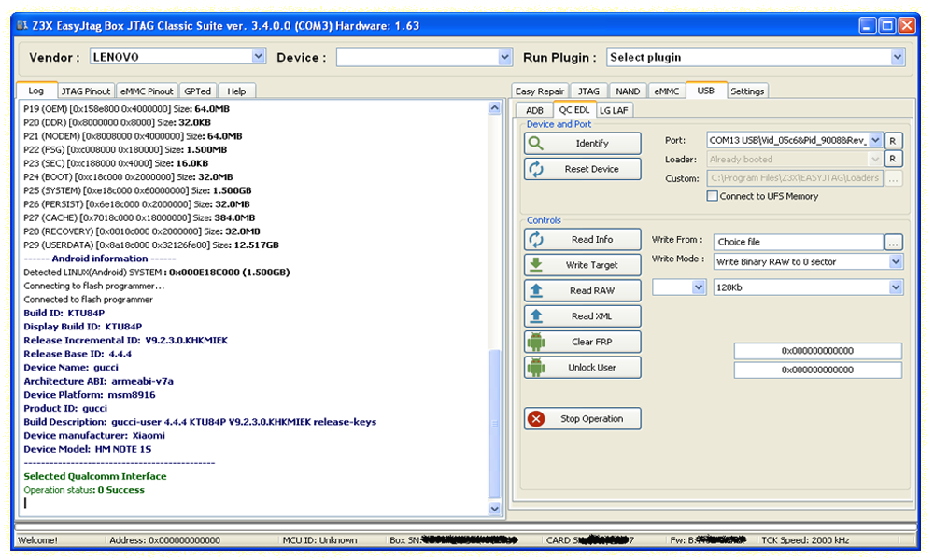Switch to the eMMC Pinout tab
934x560 pixels.
coord(147,91)
